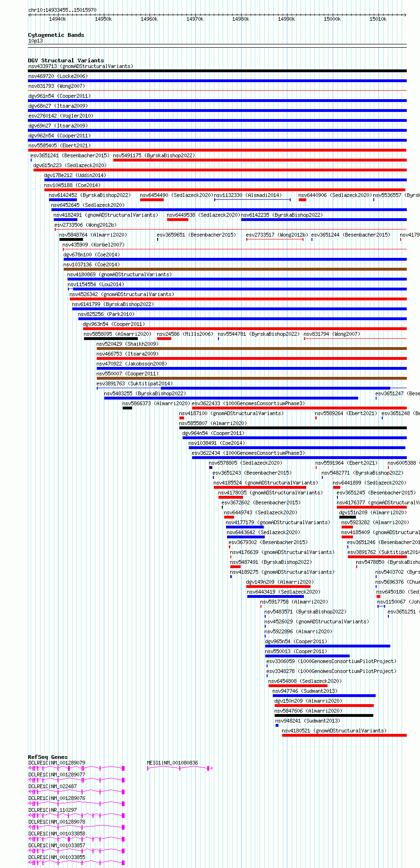This screenshot has width=420, height=868.
Task: Open nsv825256 (Park2010) variant
Action: click(106, 314)
